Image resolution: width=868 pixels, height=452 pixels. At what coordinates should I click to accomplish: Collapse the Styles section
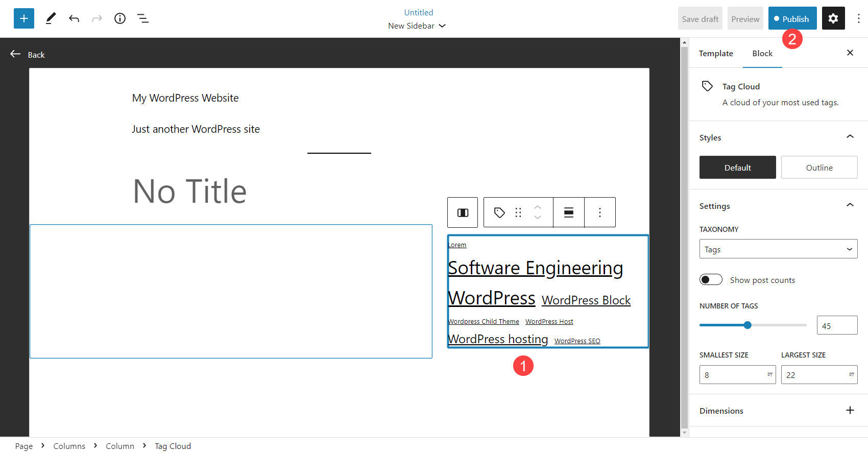(850, 137)
